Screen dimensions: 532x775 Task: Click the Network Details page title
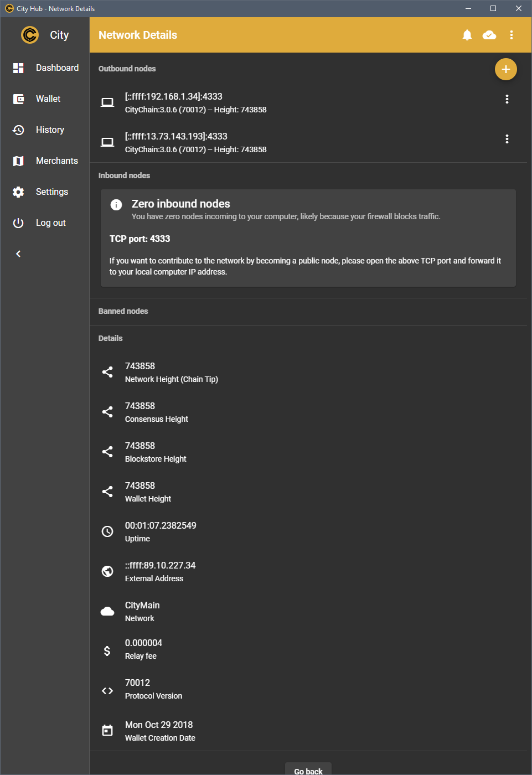pyautogui.click(x=138, y=35)
